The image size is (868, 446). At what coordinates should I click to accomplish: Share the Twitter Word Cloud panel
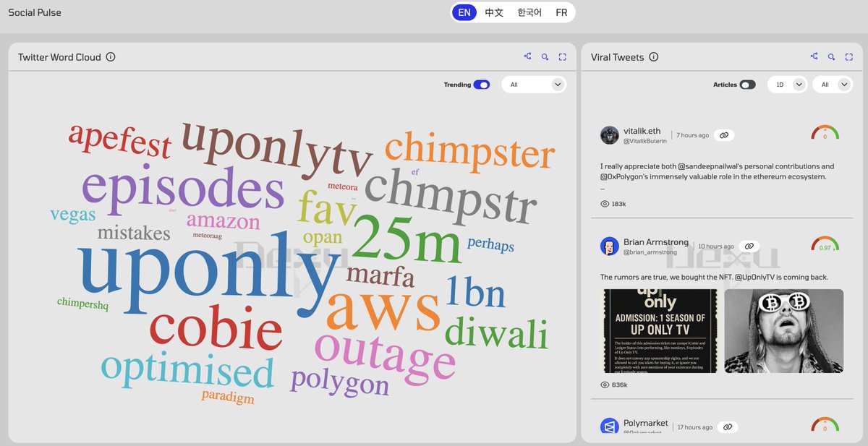click(527, 56)
